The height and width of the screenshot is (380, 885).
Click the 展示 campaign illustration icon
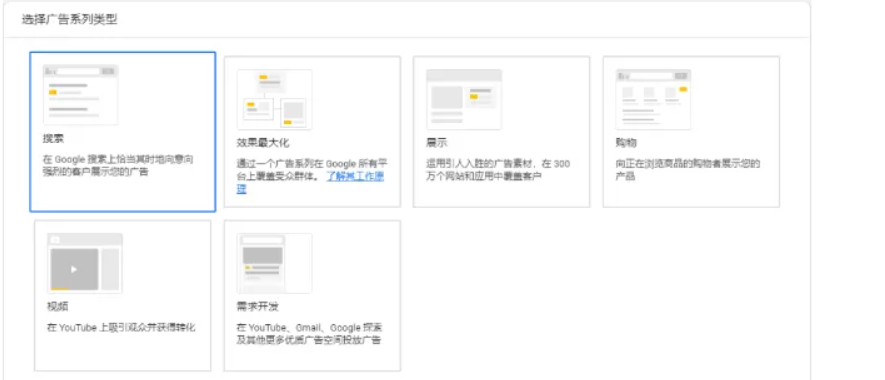(464, 99)
